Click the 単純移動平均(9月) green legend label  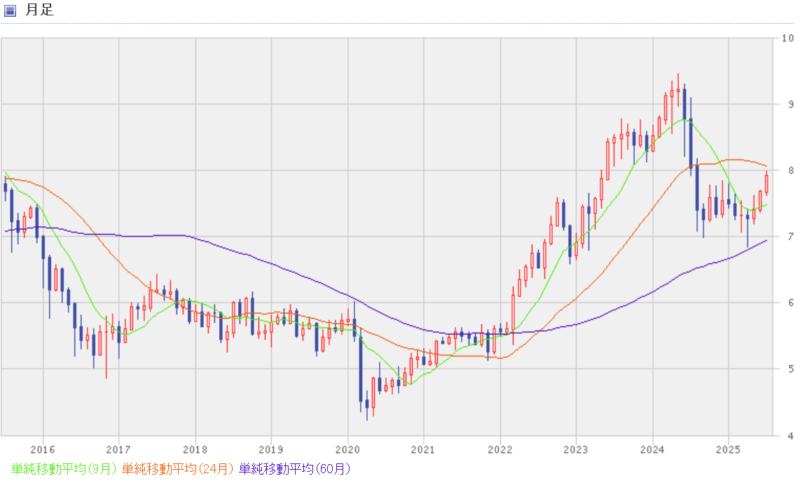64,469
